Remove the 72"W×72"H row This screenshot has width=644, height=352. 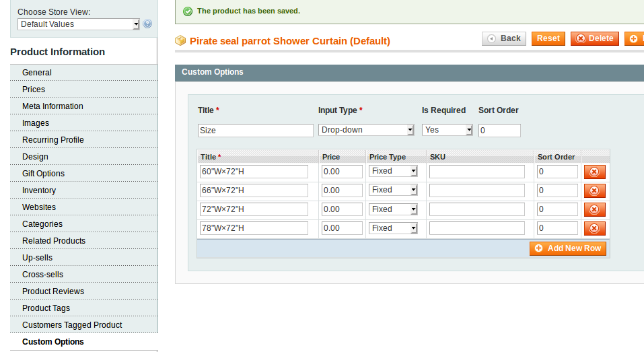(594, 209)
